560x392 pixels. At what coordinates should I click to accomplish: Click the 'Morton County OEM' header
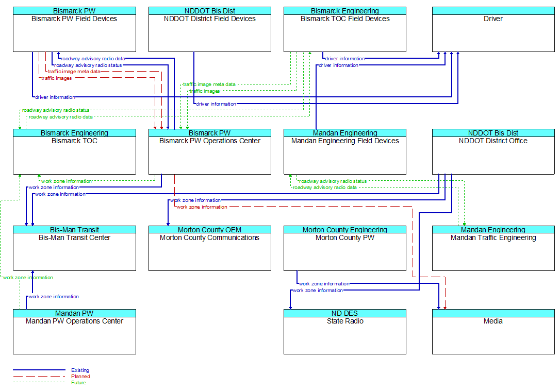pos(210,230)
